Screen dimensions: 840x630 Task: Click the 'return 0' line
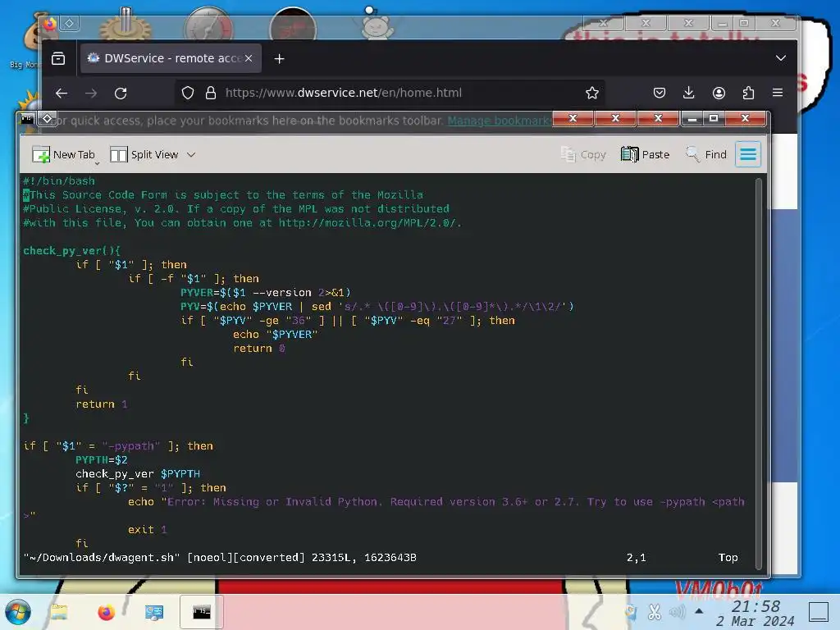coord(259,348)
